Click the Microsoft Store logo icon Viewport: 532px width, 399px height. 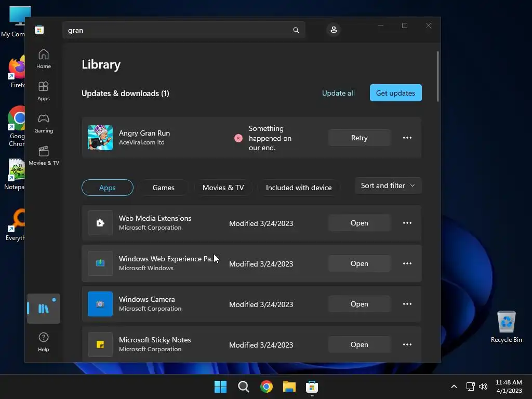click(x=39, y=30)
